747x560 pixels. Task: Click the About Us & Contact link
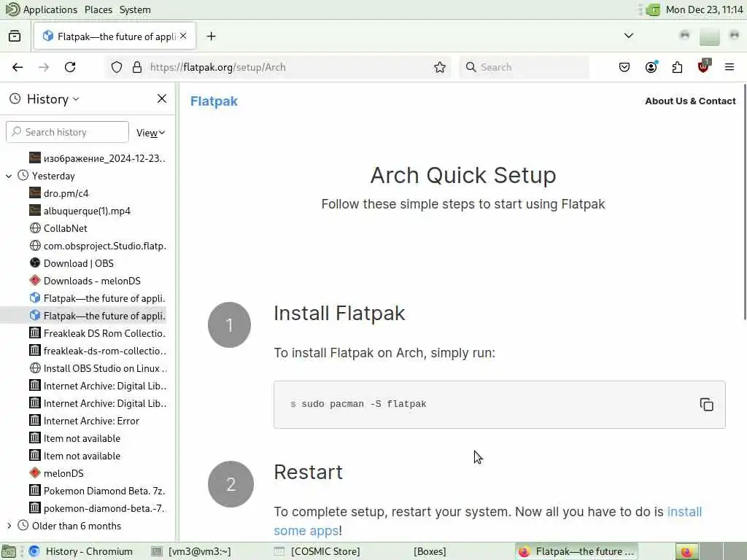(x=690, y=101)
